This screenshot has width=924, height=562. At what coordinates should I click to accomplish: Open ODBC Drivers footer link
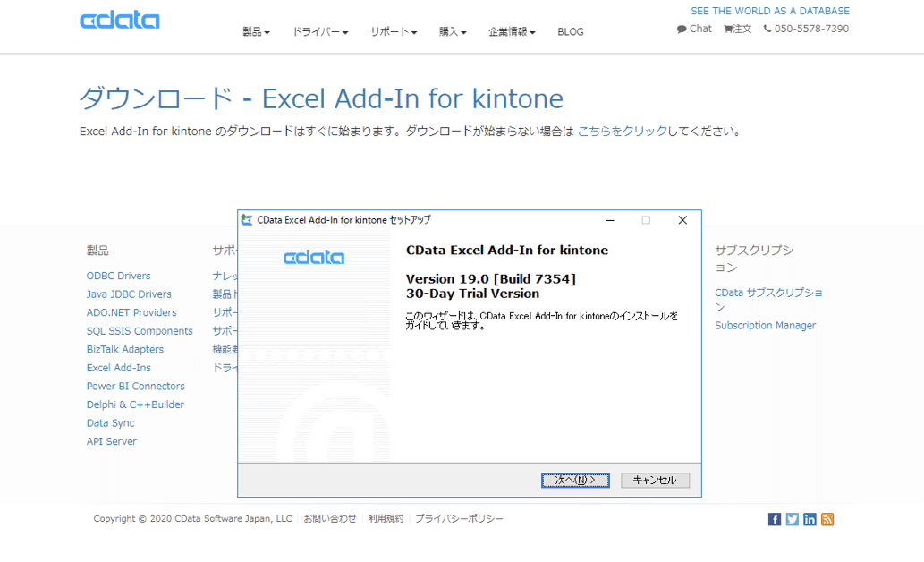tap(118, 276)
